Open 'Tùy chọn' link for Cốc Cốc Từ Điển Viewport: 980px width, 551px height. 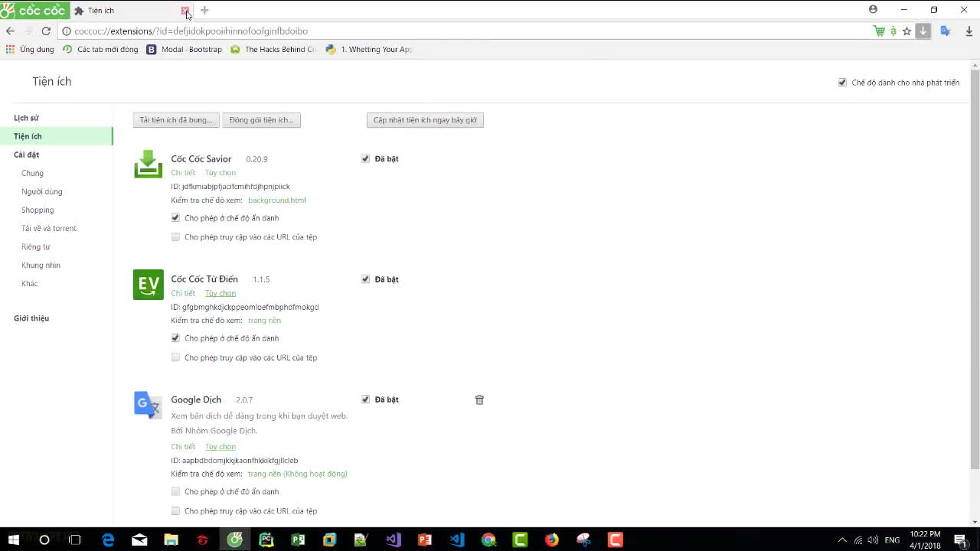coord(220,293)
